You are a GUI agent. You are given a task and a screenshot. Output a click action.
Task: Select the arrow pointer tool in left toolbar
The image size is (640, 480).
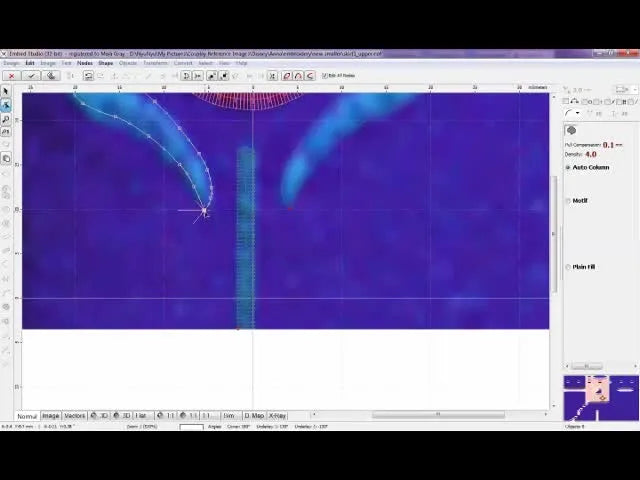(6, 92)
